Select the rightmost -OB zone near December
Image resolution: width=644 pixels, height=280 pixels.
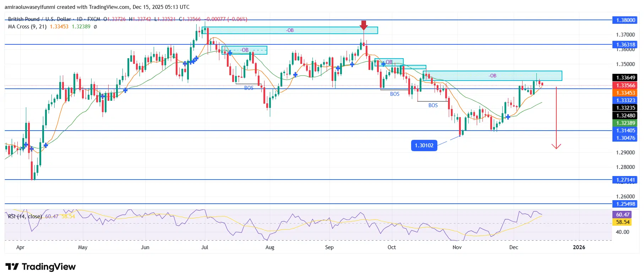pos(492,76)
